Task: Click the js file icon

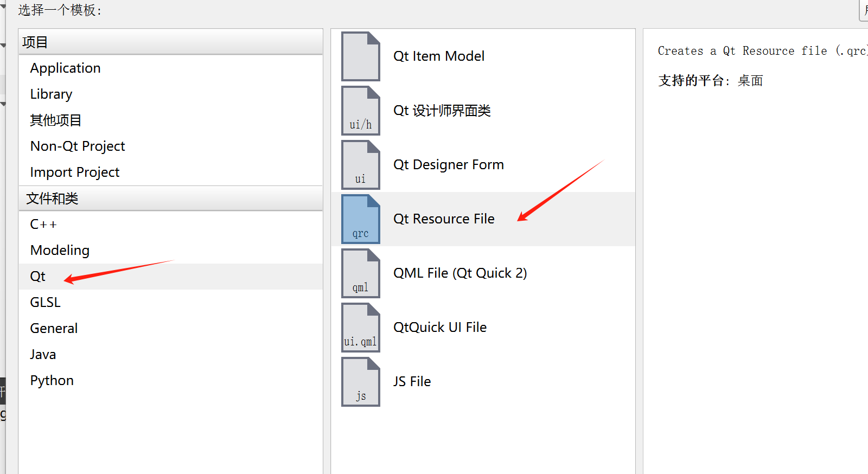Action: point(361,382)
